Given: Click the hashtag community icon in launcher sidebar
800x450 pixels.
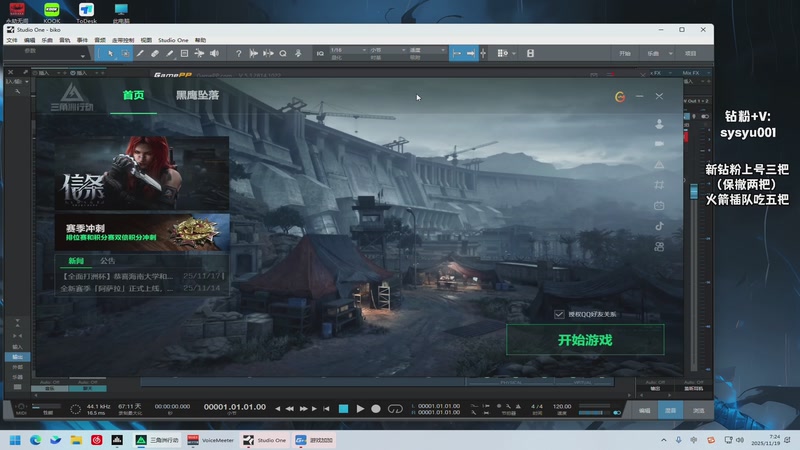Looking at the screenshot, I should [x=659, y=185].
